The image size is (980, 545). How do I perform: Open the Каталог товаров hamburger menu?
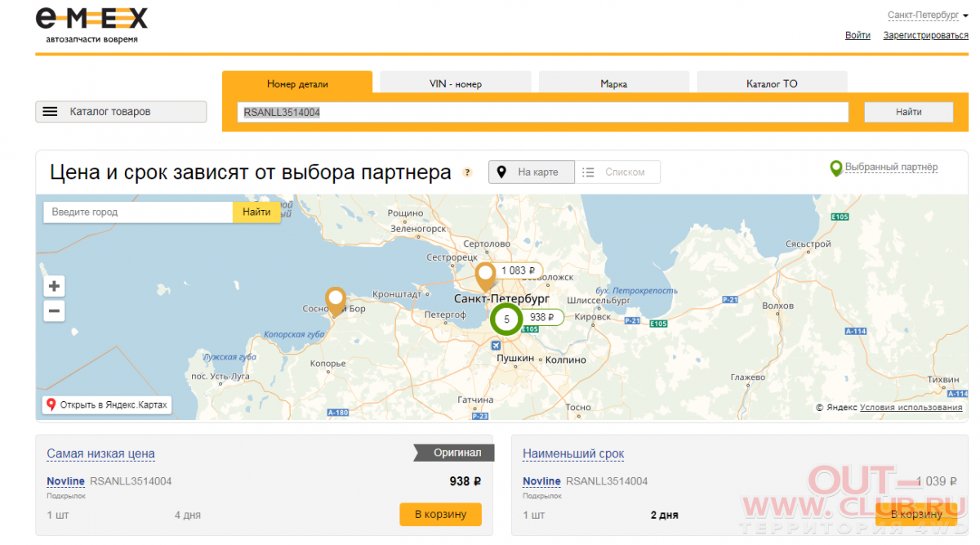121,112
